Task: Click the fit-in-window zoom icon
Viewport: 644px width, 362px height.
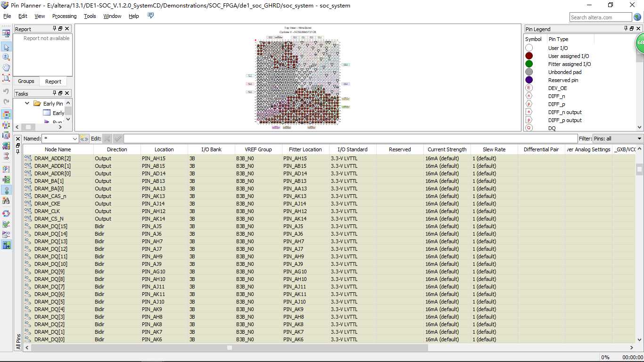Action: 6,78
